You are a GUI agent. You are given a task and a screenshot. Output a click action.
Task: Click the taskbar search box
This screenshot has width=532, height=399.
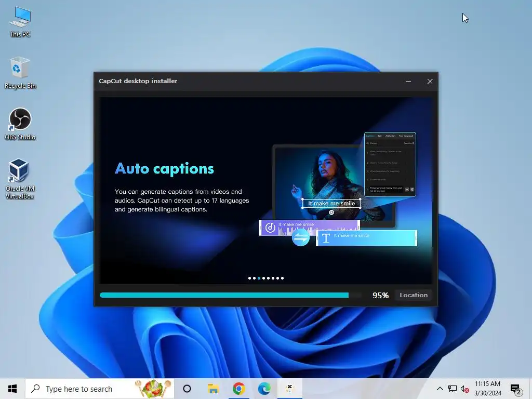99,389
